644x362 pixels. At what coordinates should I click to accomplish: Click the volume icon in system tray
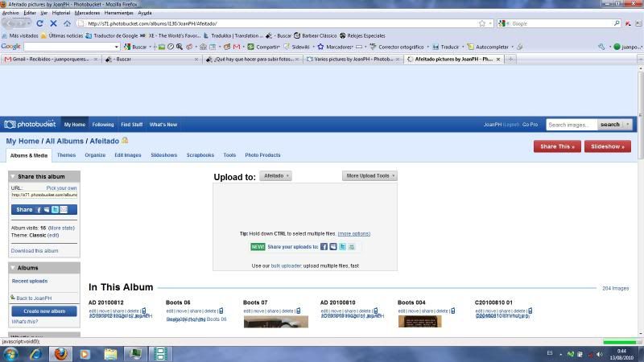[599, 354]
